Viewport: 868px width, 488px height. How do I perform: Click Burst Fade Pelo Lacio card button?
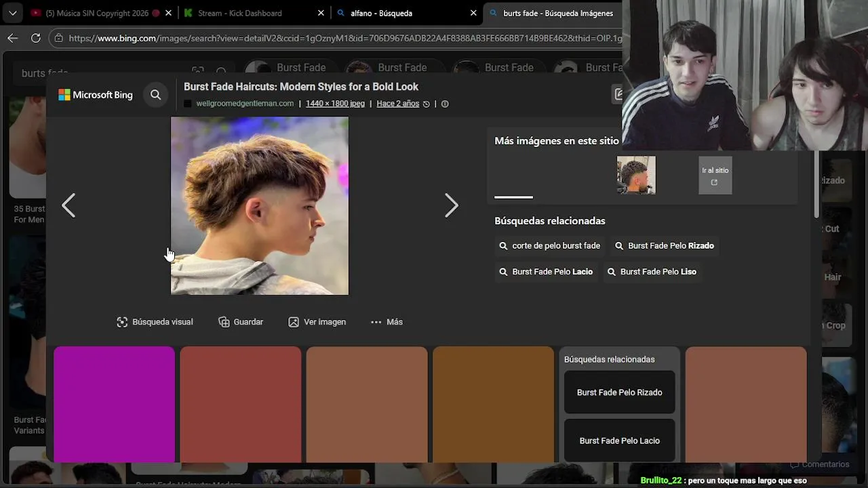pos(620,441)
